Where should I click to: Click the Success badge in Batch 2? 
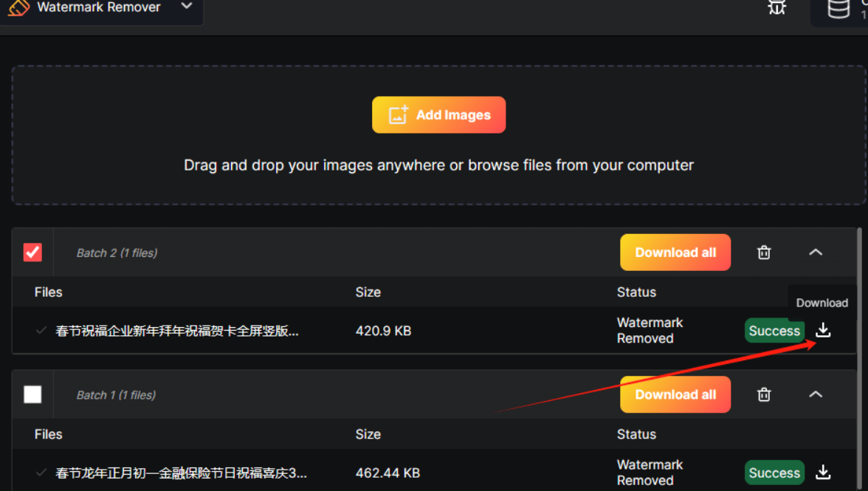(x=774, y=331)
